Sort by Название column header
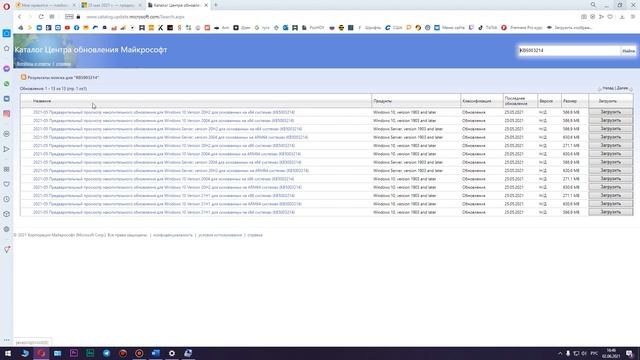Image resolution: width=640 pixels, height=360 pixels. [x=42, y=101]
